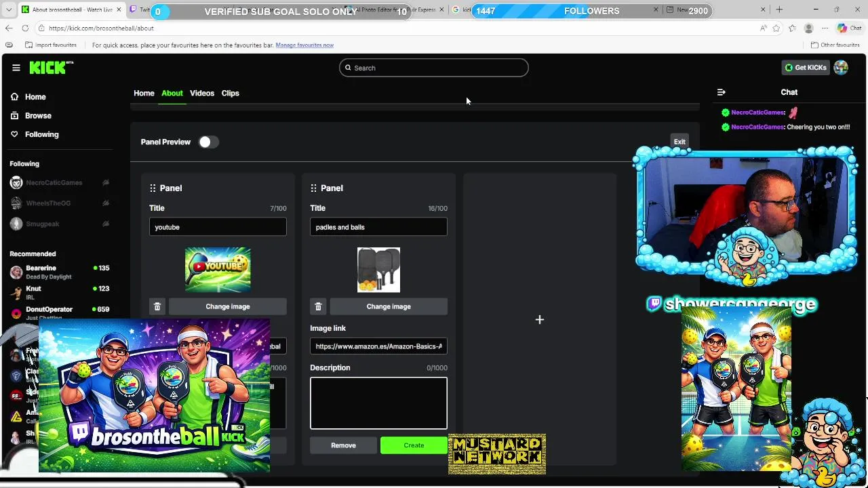Open a new browser tab

point(779,9)
